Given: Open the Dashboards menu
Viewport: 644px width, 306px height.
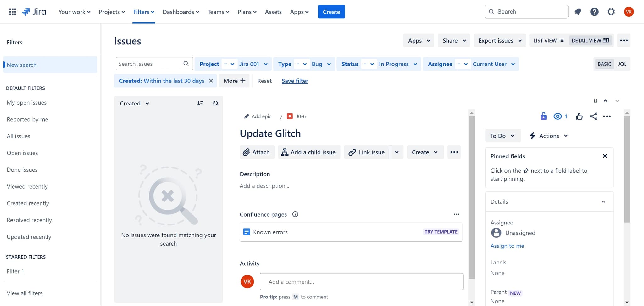Looking at the screenshot, I should 181,12.
